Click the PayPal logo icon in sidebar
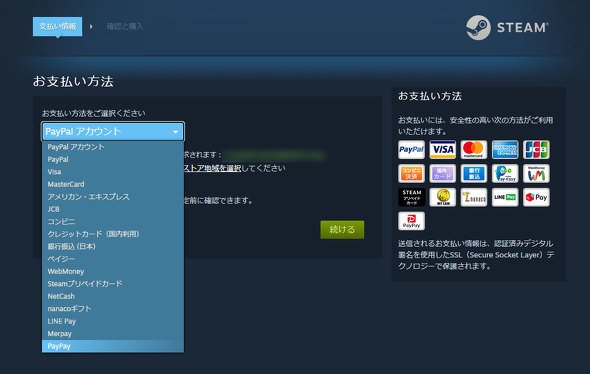Viewport: 590px width, 374px height. point(411,150)
